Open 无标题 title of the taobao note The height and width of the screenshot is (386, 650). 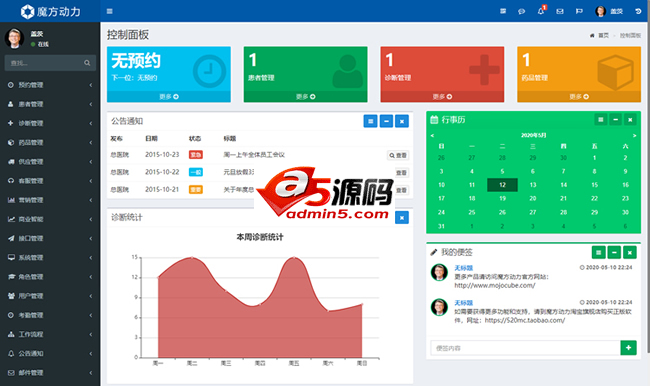tap(463, 303)
